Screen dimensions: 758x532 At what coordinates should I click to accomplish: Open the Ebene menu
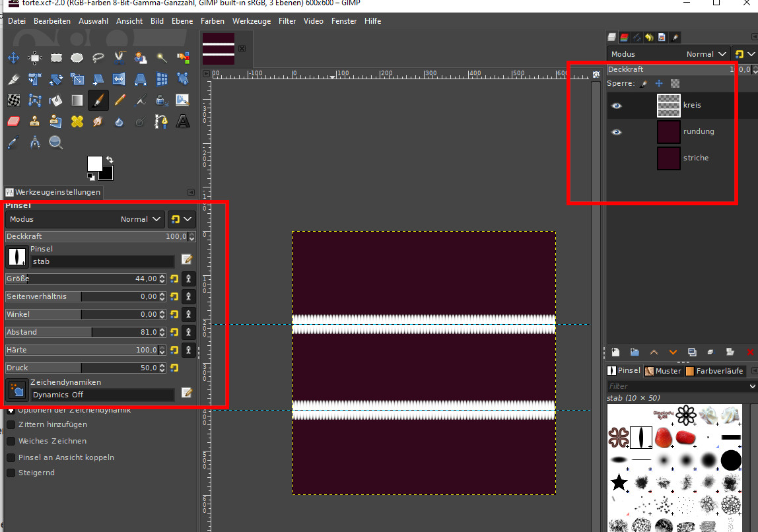click(182, 21)
